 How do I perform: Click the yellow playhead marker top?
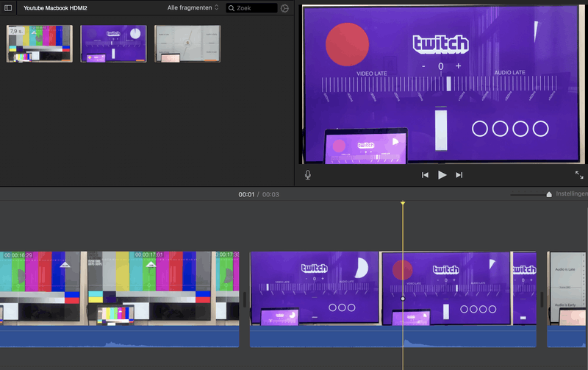click(x=403, y=203)
